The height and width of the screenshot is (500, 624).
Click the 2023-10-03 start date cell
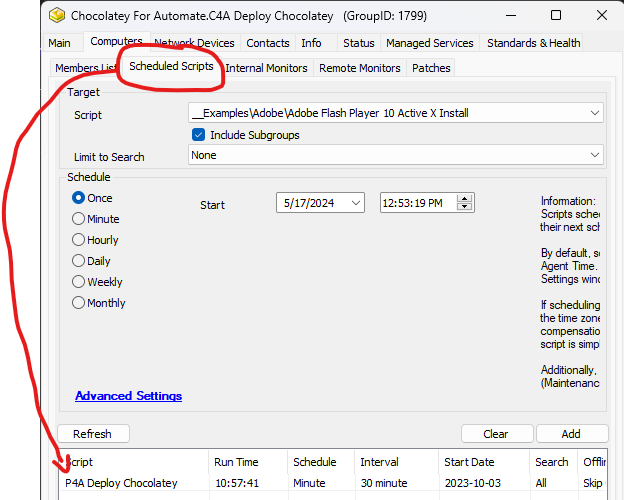(473, 483)
